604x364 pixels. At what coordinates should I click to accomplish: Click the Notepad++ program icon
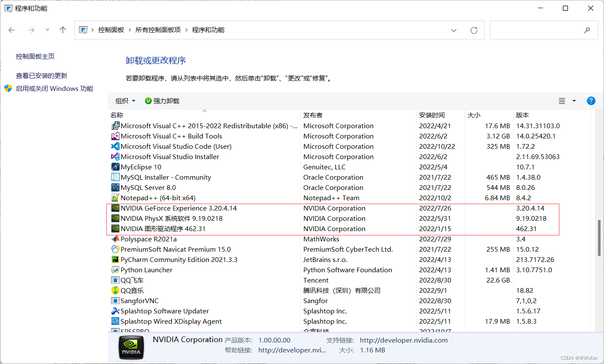coord(115,198)
